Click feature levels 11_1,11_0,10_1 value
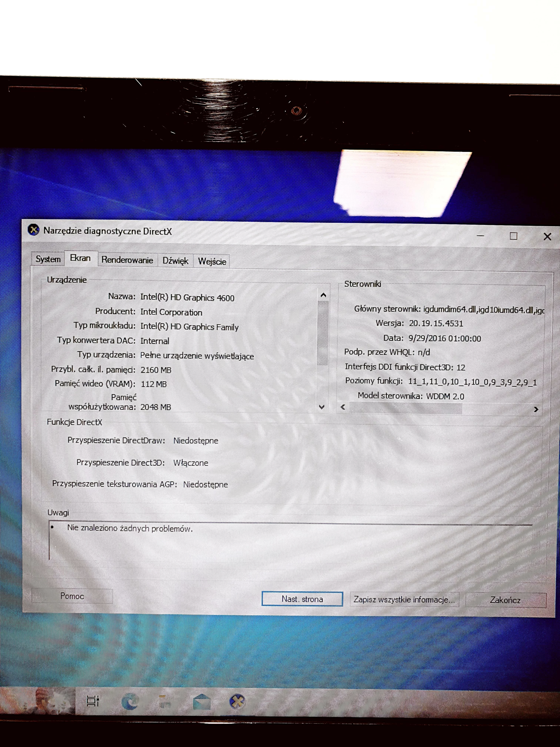The height and width of the screenshot is (747, 560). pyautogui.click(x=473, y=382)
